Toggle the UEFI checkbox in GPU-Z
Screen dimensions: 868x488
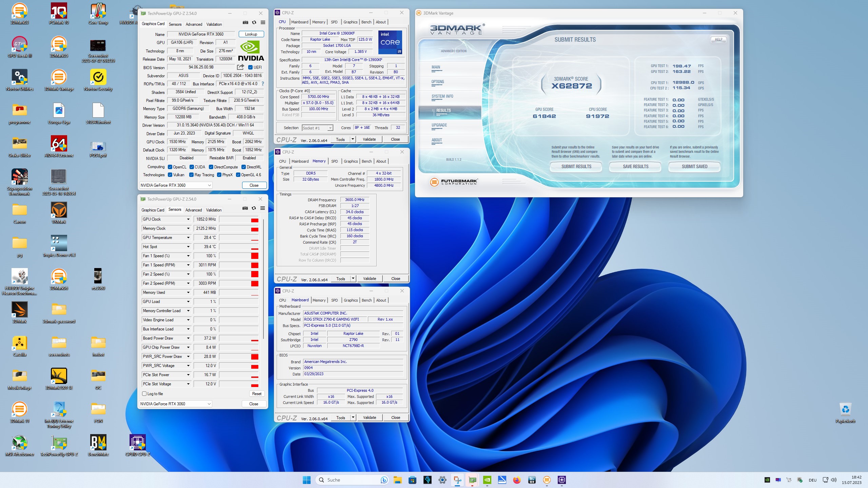[x=250, y=67]
